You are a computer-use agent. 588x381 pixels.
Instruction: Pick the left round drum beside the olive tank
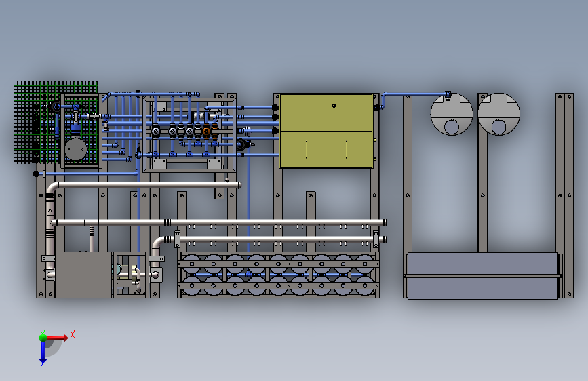pyautogui.click(x=452, y=114)
